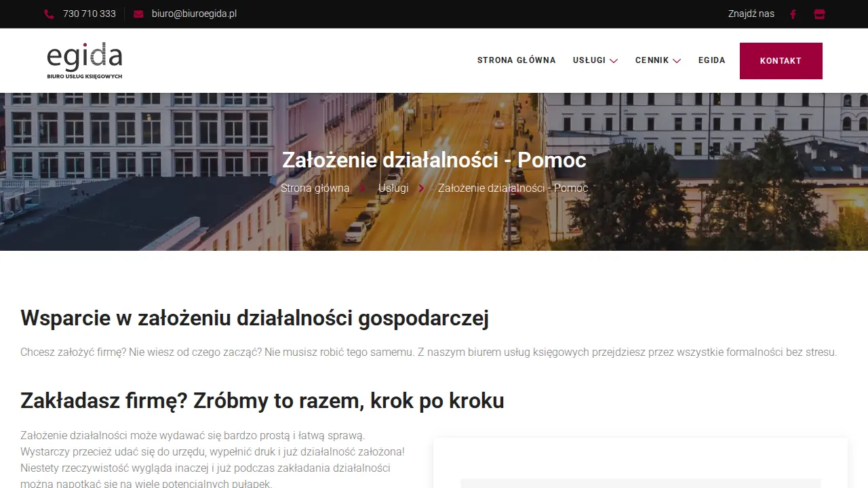Click the Kontakt button
The image size is (868, 488).
[x=781, y=61]
